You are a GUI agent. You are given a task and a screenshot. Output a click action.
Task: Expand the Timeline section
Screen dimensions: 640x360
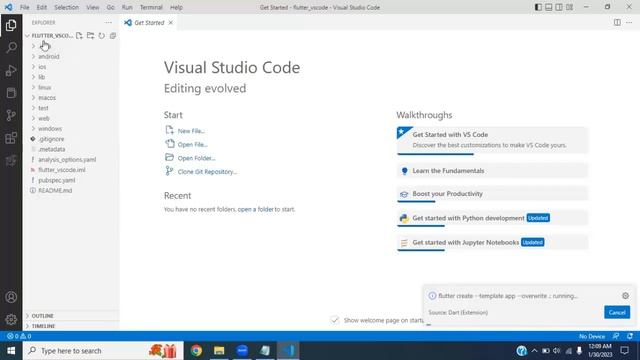(x=43, y=326)
